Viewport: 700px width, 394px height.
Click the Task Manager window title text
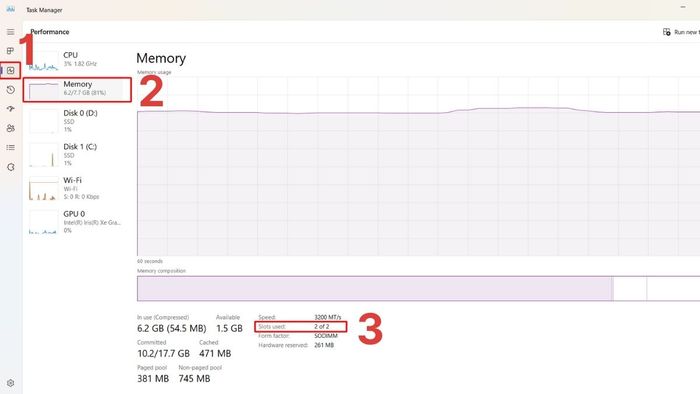point(44,10)
